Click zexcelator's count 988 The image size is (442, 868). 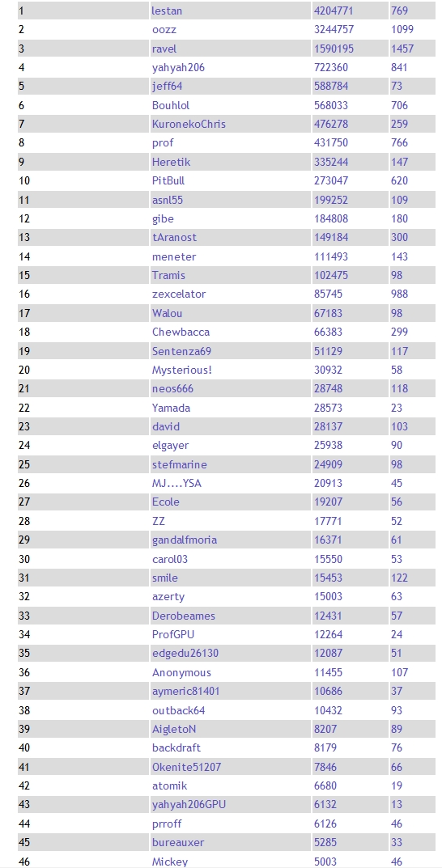(399, 294)
